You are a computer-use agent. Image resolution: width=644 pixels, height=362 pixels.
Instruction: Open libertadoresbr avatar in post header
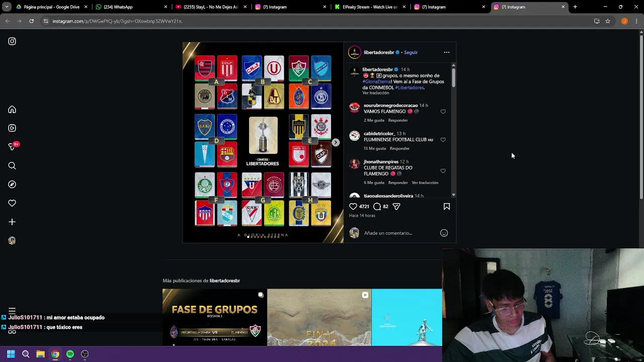354,52
